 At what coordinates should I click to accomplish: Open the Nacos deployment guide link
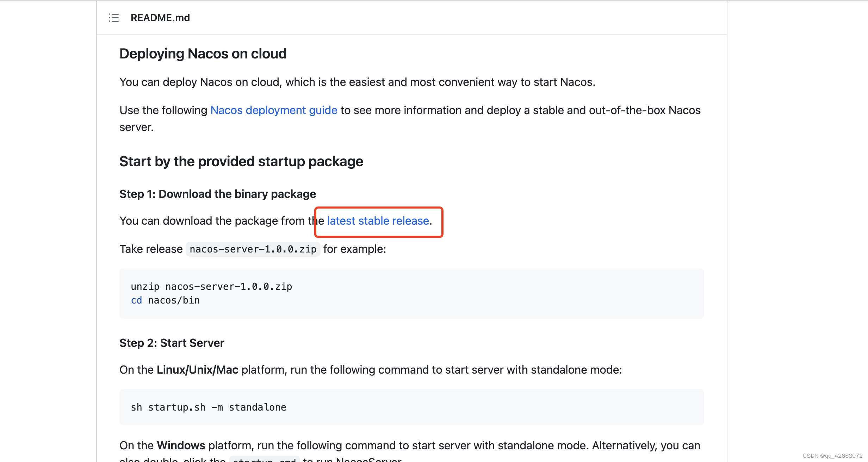(x=274, y=110)
